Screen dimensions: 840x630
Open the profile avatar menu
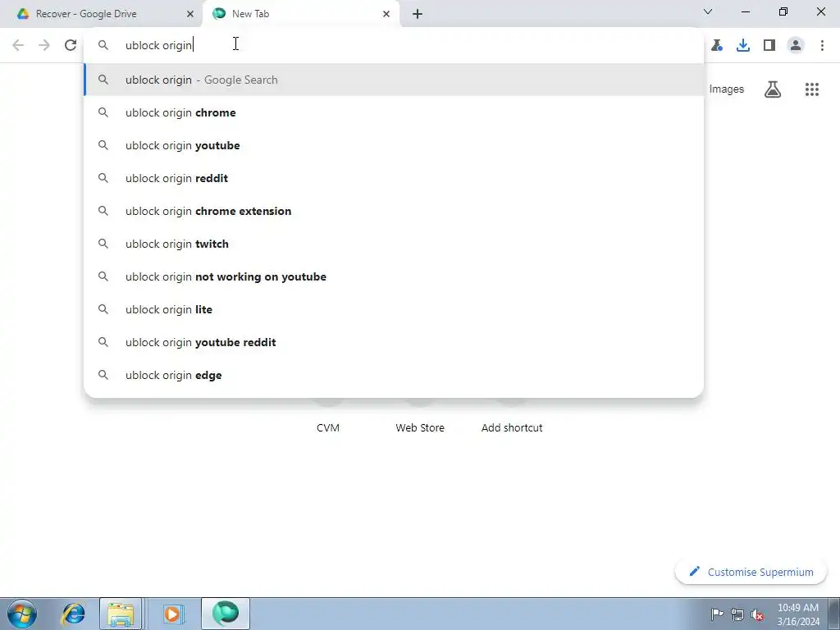[x=796, y=45]
